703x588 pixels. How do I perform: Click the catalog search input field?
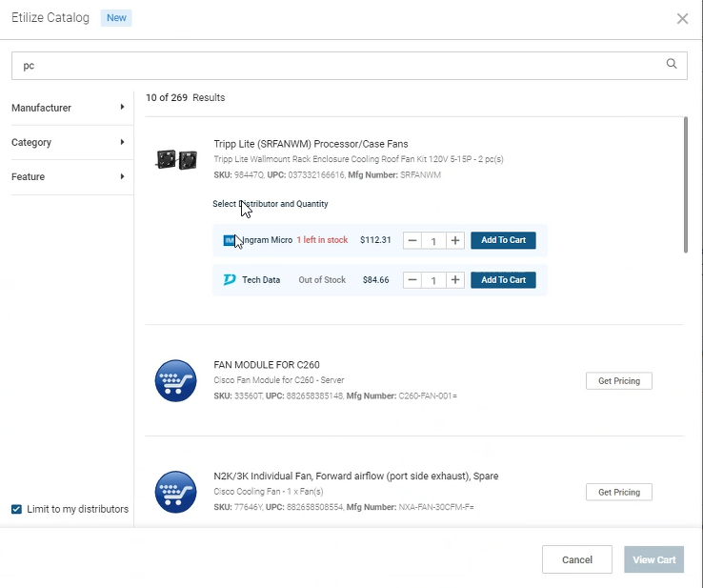(x=333, y=66)
